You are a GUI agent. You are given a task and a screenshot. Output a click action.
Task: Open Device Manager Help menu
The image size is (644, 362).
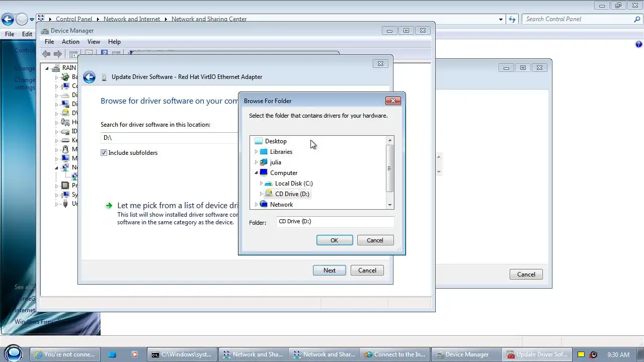coord(114,42)
